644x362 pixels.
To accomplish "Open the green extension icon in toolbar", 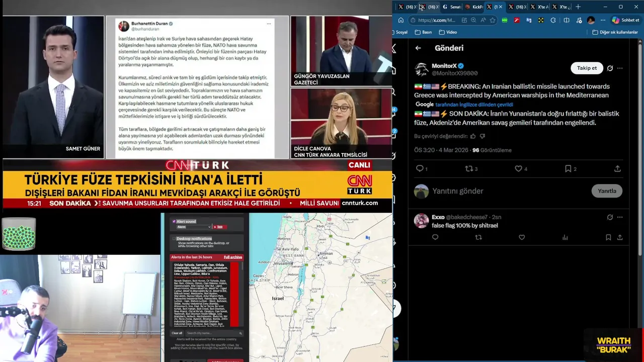I will [505, 20].
